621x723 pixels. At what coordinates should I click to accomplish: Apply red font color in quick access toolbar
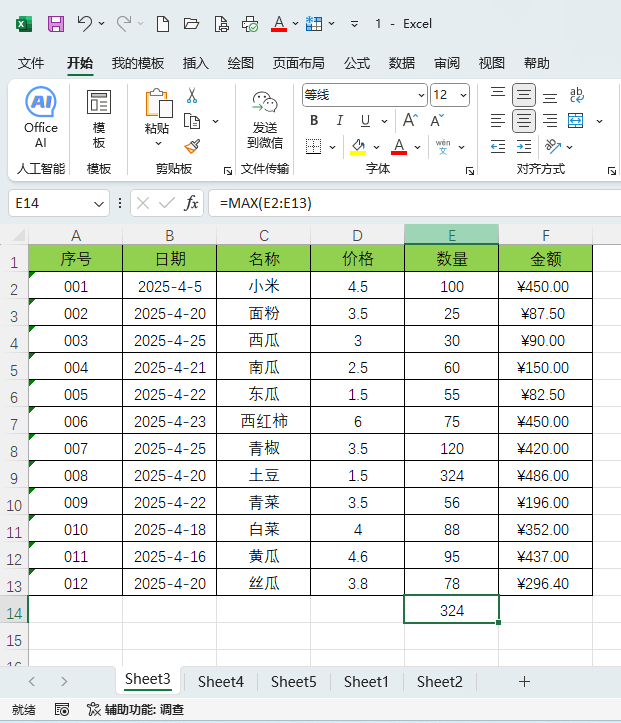(278, 24)
